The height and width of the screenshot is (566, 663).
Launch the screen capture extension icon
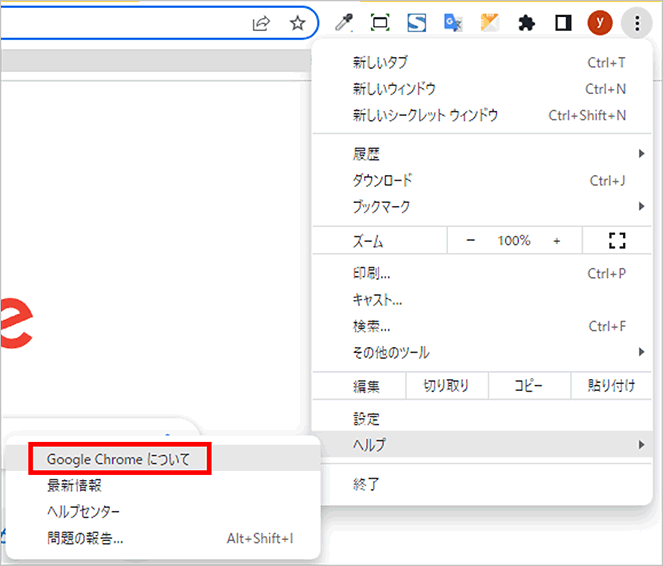tap(380, 23)
